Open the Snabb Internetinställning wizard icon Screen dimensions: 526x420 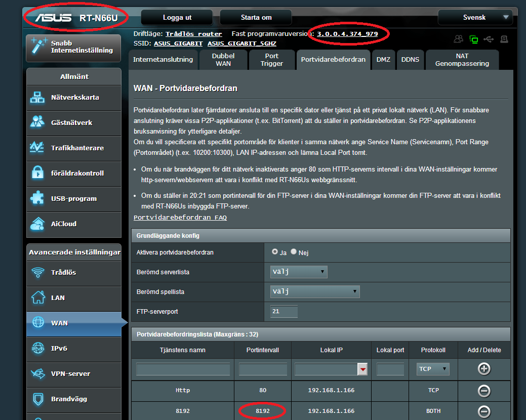pyautogui.click(x=38, y=46)
